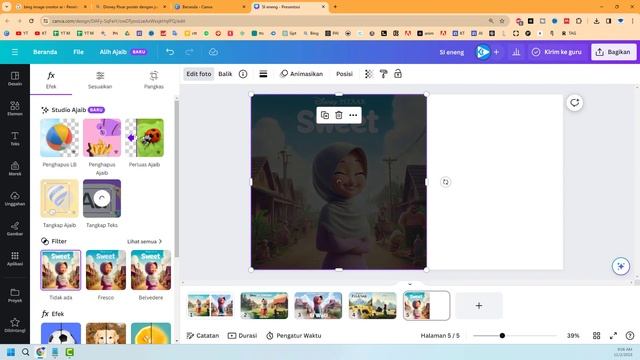Click Edit foto button

click(199, 74)
